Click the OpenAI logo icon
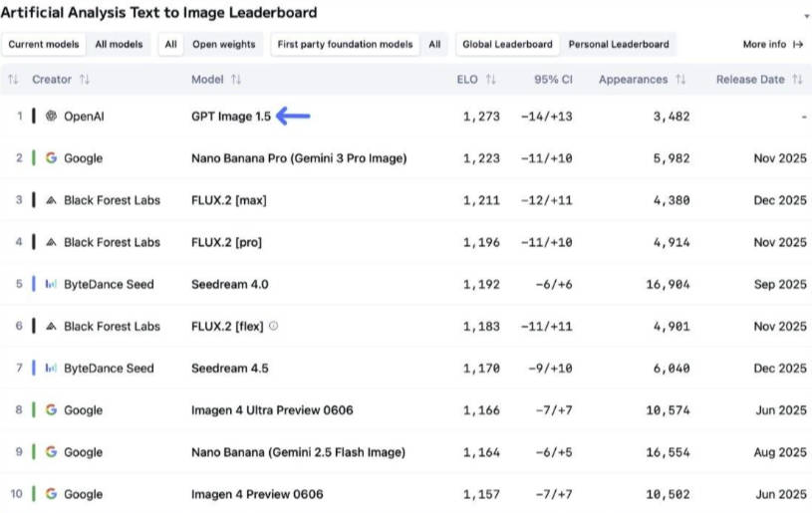 (x=51, y=117)
